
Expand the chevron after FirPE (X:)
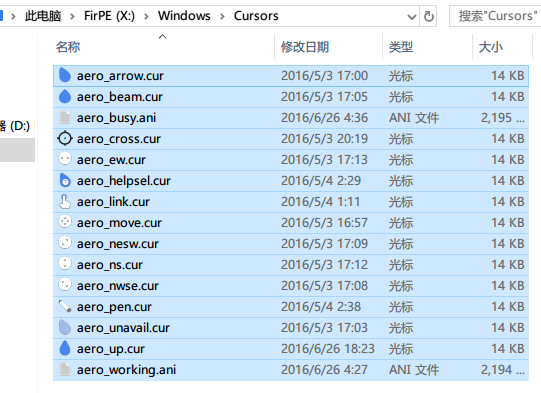pyautogui.click(x=146, y=16)
